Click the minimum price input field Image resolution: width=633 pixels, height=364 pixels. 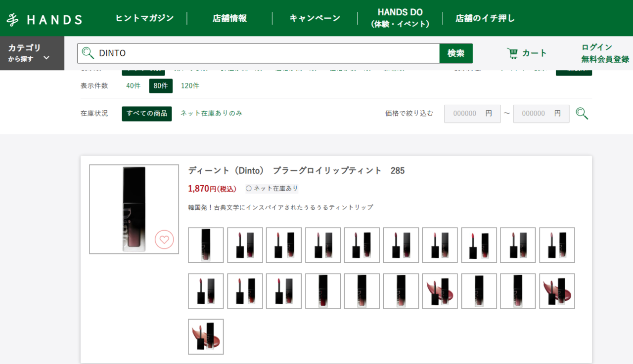[x=472, y=114]
